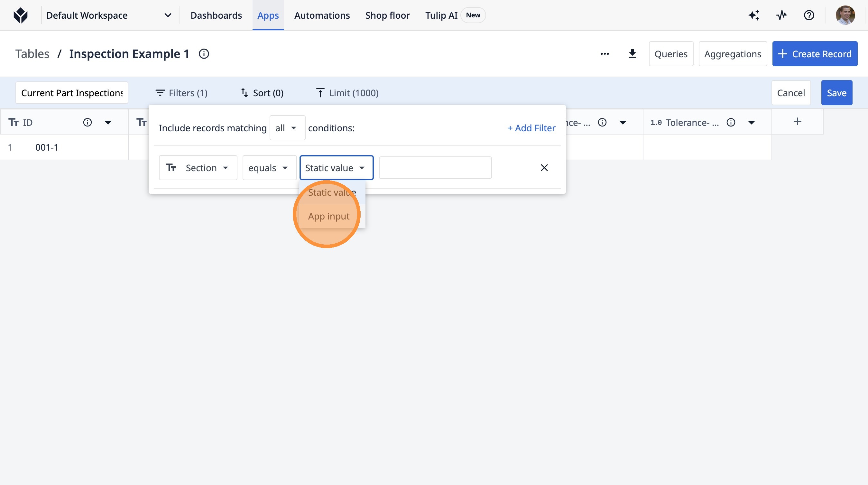Select App input from dropdown list
Image resolution: width=868 pixels, height=485 pixels.
click(x=328, y=216)
